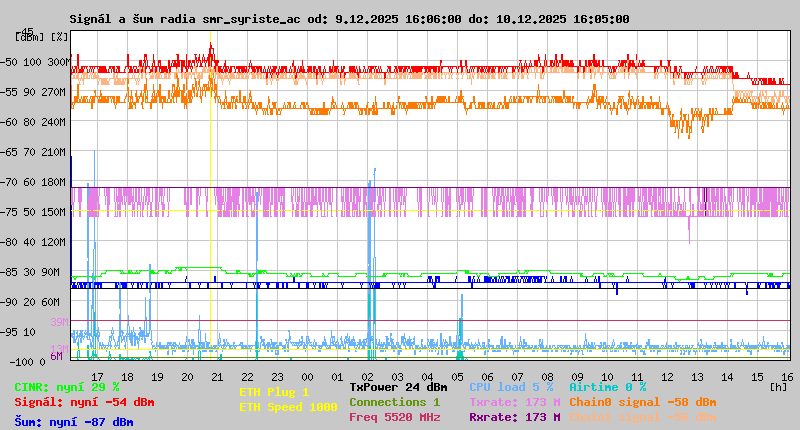This screenshot has height=430, width=800.
Task: Click the '21' hour label on x-axis
Action: click(217, 377)
